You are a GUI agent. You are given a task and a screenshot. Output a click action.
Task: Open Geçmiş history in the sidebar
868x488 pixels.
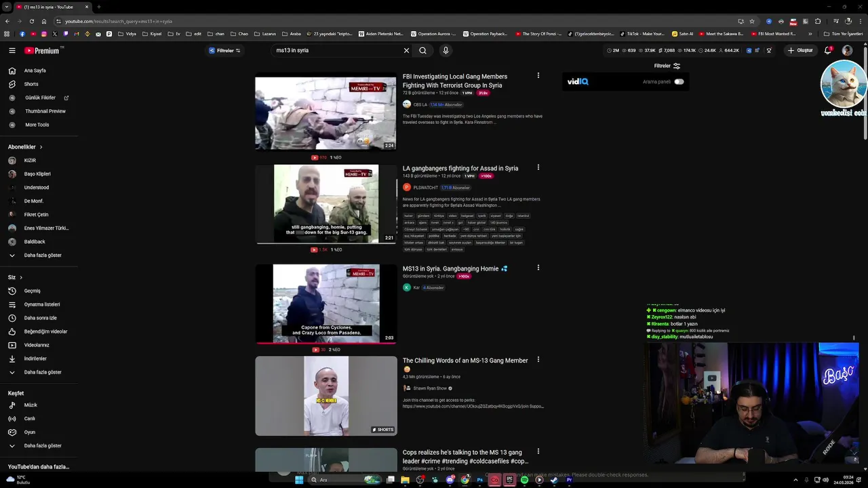[x=32, y=291]
